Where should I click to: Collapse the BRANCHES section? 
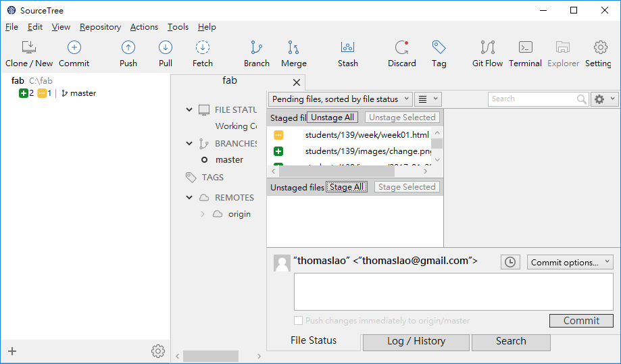click(189, 143)
